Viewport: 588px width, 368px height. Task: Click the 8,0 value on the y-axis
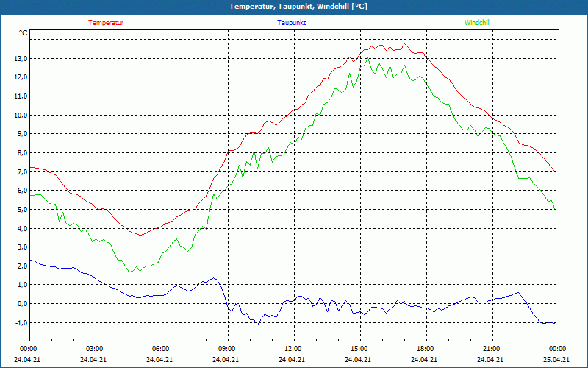[22, 153]
